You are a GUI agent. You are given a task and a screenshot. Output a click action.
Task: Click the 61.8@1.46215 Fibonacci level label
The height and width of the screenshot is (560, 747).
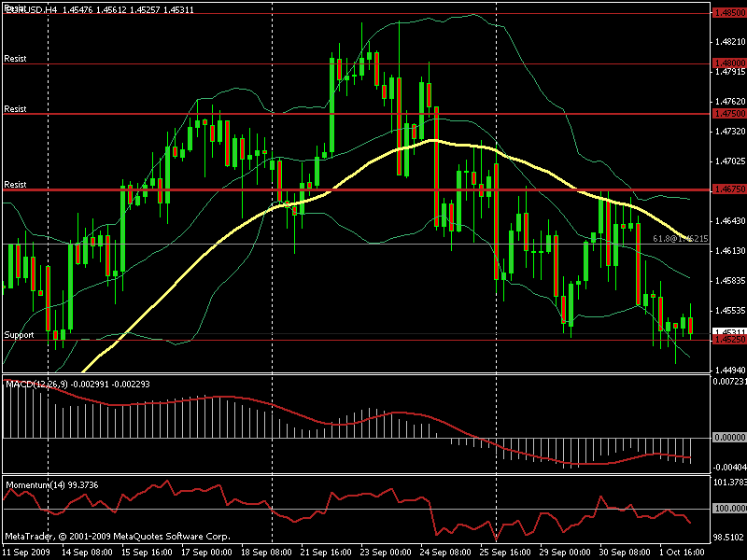[681, 239]
